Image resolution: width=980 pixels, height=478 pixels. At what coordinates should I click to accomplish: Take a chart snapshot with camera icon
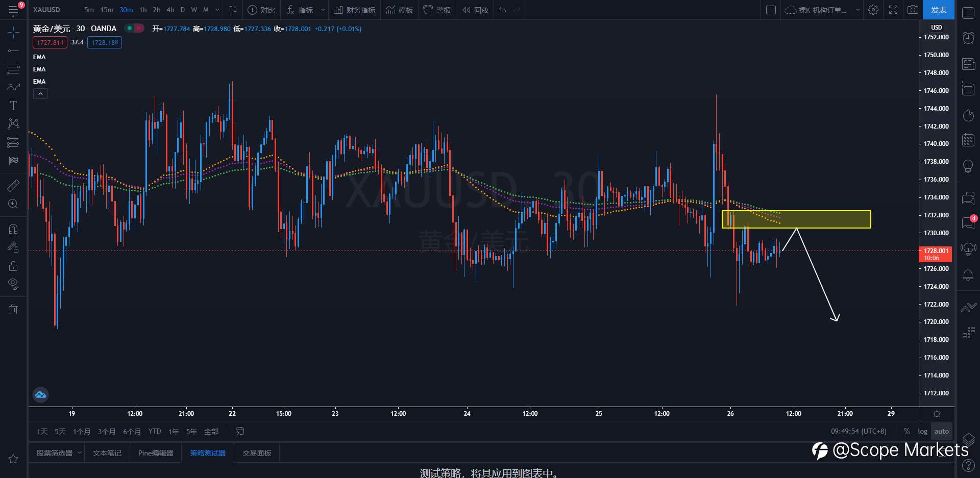point(913,10)
